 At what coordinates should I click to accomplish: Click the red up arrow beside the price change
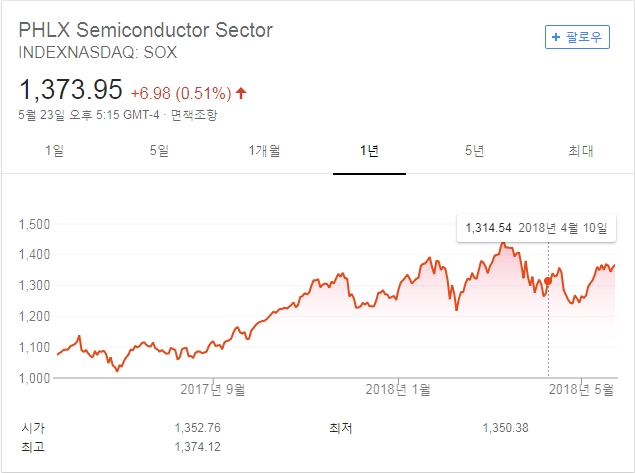coord(241,93)
